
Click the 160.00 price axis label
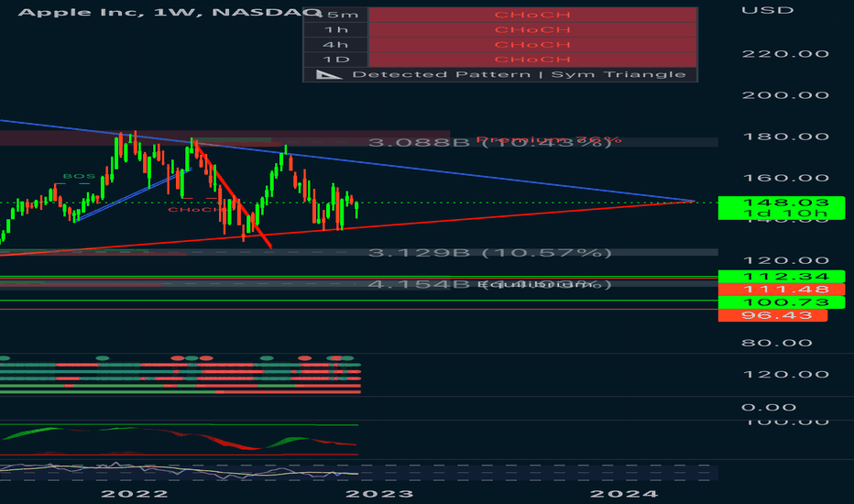click(785, 178)
